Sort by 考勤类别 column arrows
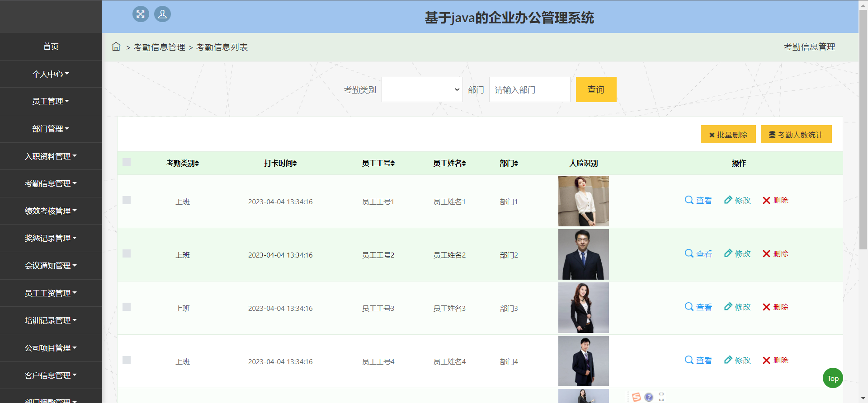 (197, 164)
